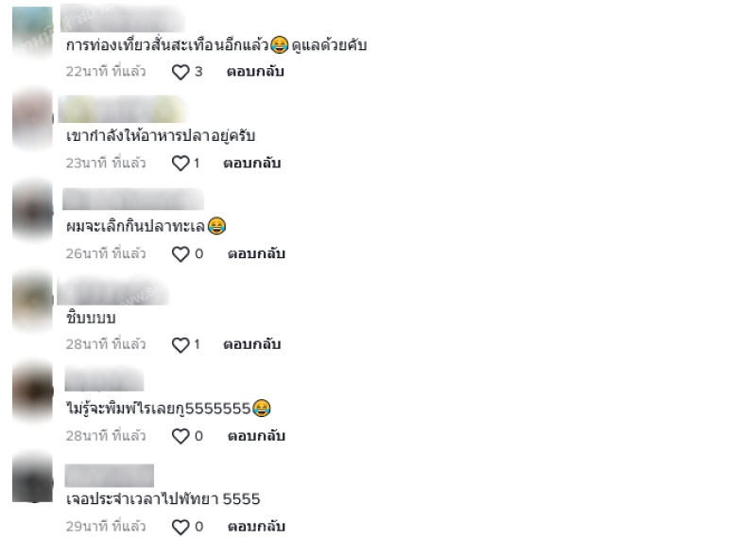This screenshot has width=756, height=540.
Task: Reply (ตอบกลับ) to the 29-minute-old comment
Action: [256, 526]
